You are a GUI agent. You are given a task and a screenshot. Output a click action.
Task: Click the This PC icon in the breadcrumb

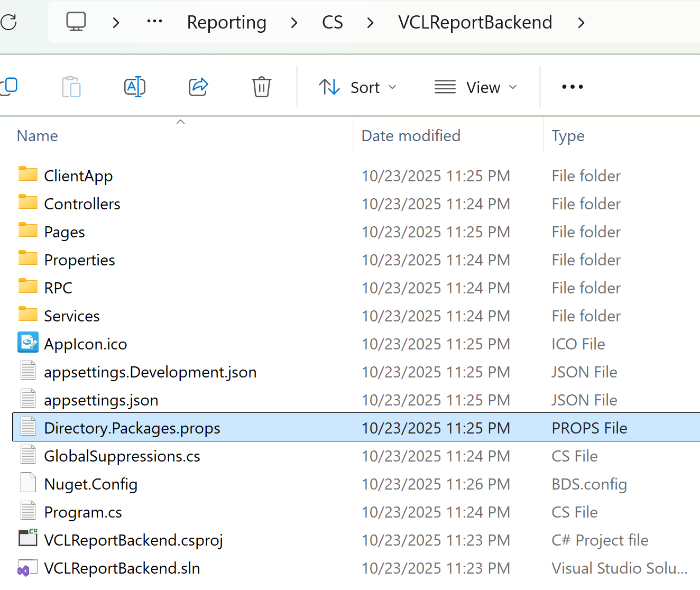point(76,22)
